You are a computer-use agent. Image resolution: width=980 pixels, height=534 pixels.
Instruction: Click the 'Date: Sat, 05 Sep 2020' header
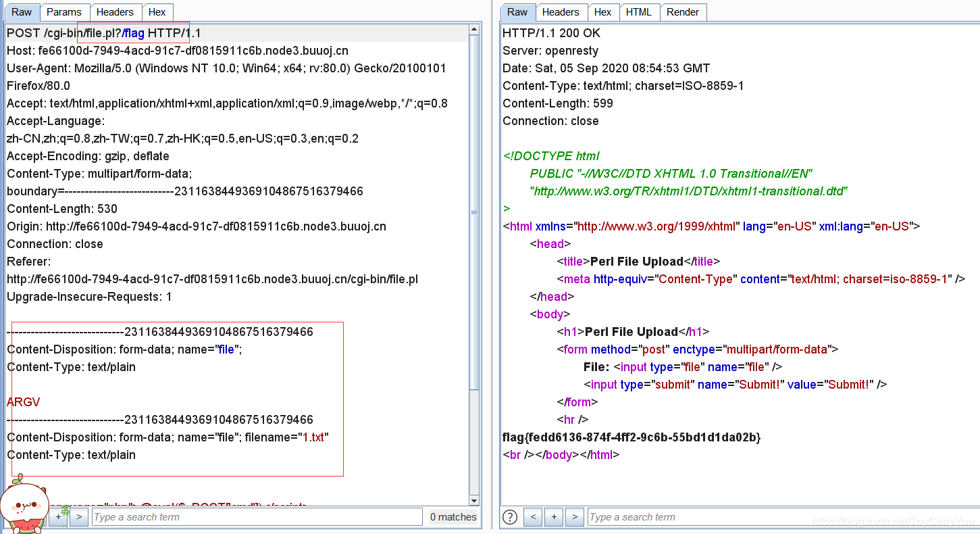607,68
